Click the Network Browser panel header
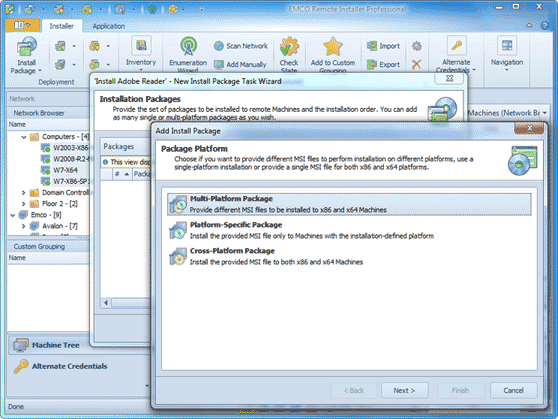The width and height of the screenshot is (558, 419). 49,113
